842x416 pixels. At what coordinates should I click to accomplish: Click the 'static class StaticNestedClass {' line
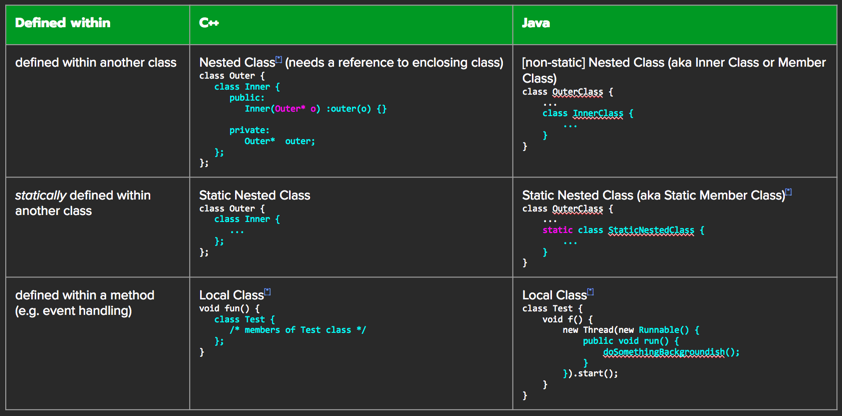(x=623, y=230)
